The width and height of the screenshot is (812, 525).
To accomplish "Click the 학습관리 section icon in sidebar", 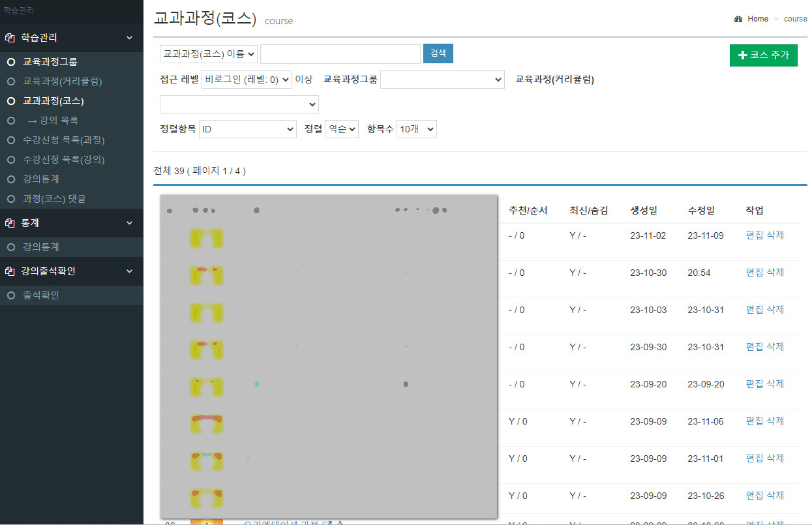I will [x=10, y=38].
